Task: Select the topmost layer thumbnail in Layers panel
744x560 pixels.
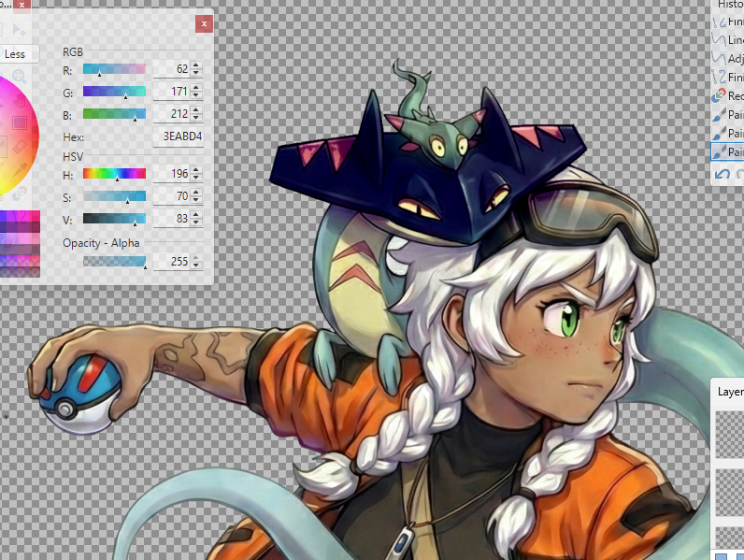Action: [x=730, y=435]
